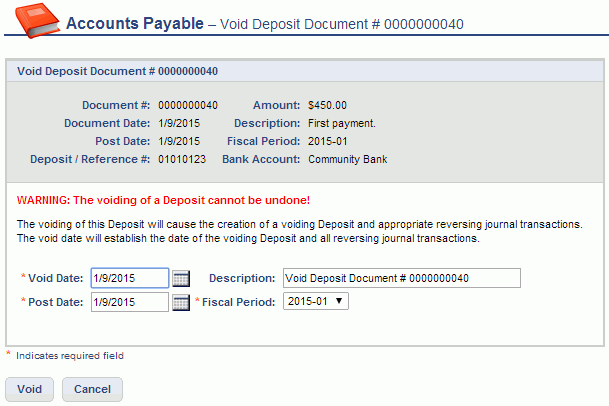The width and height of the screenshot is (609, 406).
Task: Open the Void Date calendar picker
Action: 181,278
